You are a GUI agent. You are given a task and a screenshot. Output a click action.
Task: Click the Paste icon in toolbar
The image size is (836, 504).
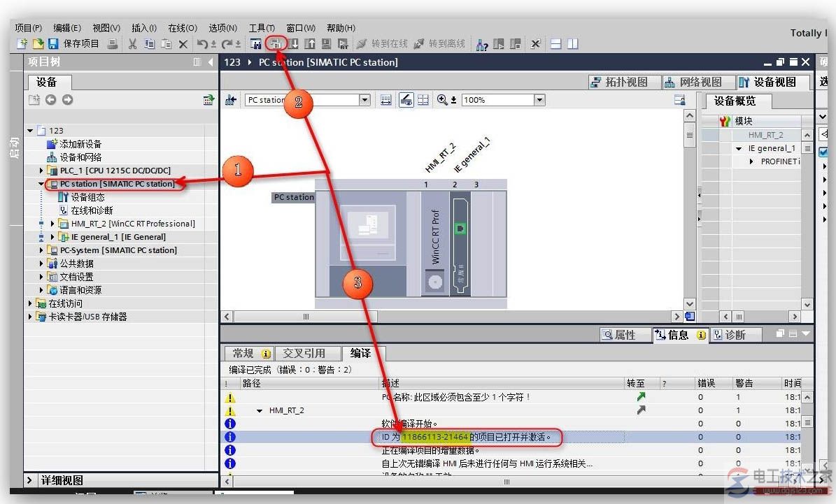167,44
